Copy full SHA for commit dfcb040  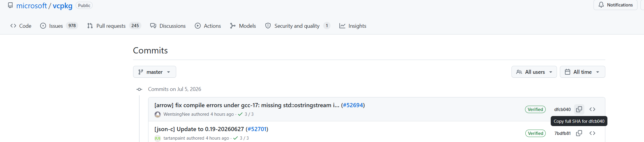click(x=579, y=109)
